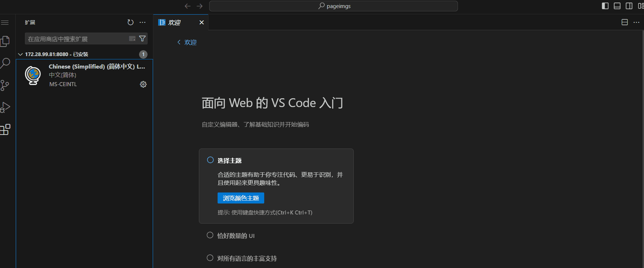Open the Run and Debug view
The width and height of the screenshot is (644, 268).
pyautogui.click(x=5, y=107)
